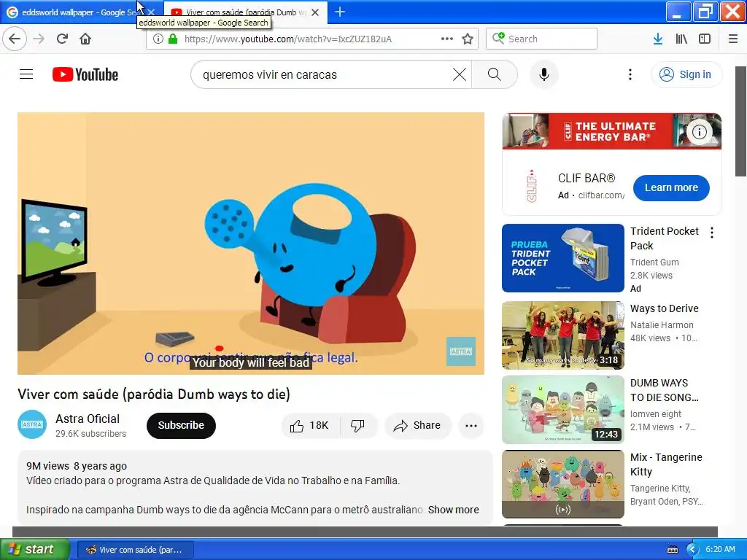This screenshot has height=560, width=747.
Task: Click the address bar URL
Action: pos(287,39)
